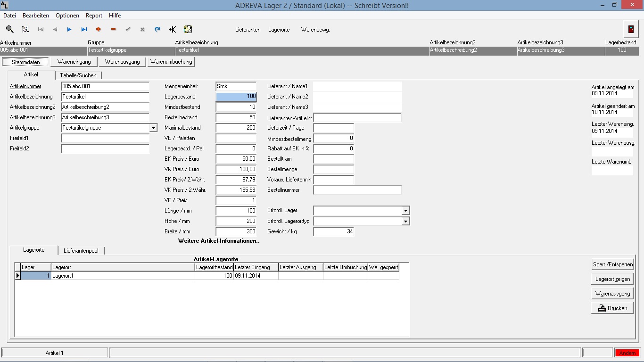Viewport: 644px width, 362px height.
Task: Go to next record arrow
Action: [69, 29]
